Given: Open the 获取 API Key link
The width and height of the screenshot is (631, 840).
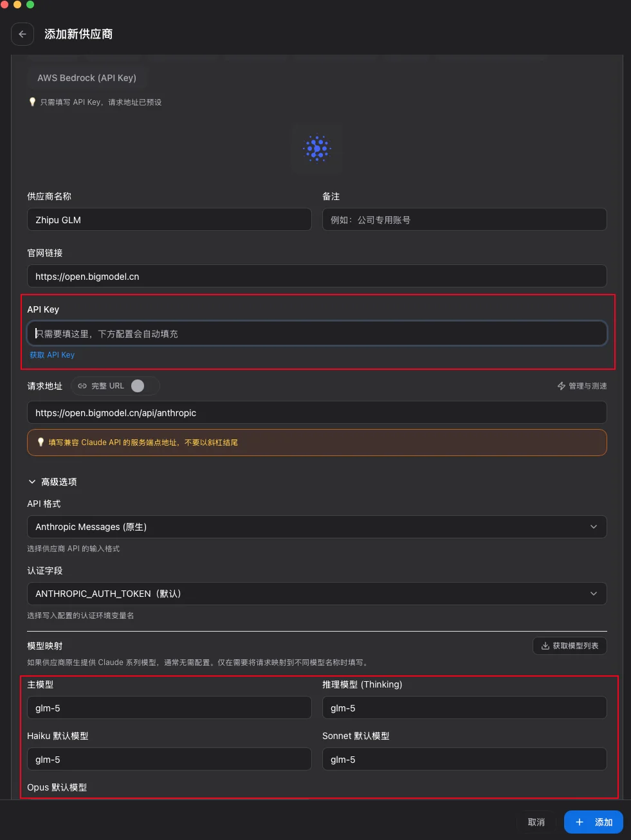Looking at the screenshot, I should pos(52,354).
